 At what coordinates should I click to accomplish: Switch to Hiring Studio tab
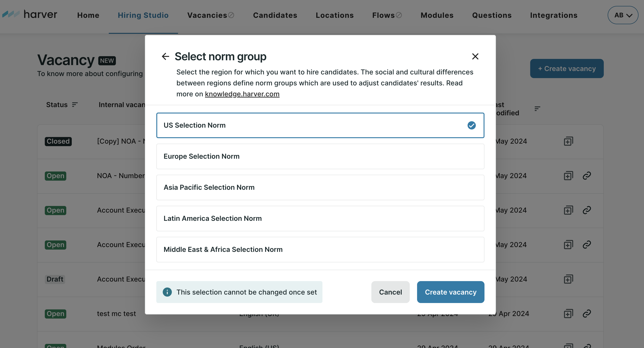(x=143, y=15)
